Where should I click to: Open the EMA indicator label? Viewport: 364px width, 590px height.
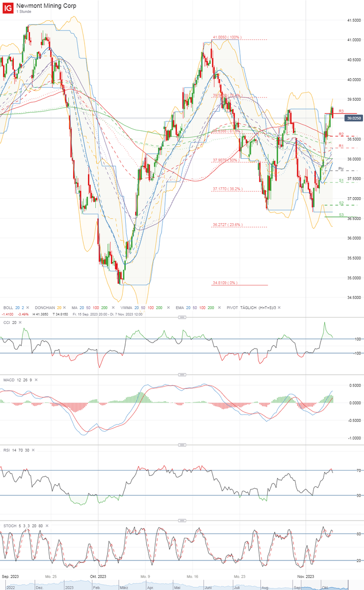[x=179, y=307]
